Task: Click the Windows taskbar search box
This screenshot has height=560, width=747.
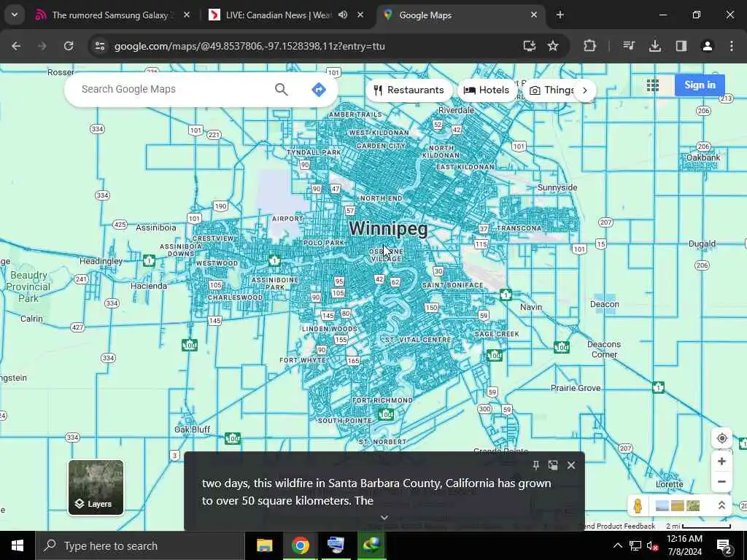Action: click(139, 545)
